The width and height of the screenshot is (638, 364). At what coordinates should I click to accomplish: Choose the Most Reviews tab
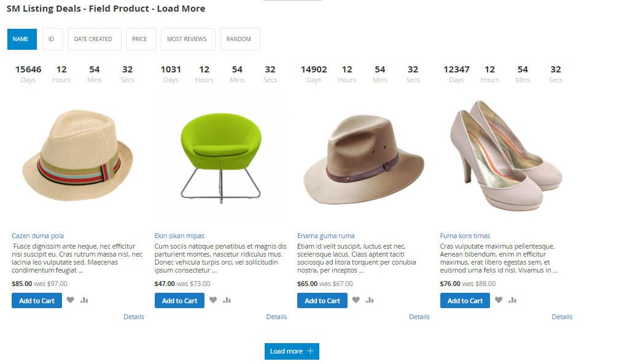[187, 39]
